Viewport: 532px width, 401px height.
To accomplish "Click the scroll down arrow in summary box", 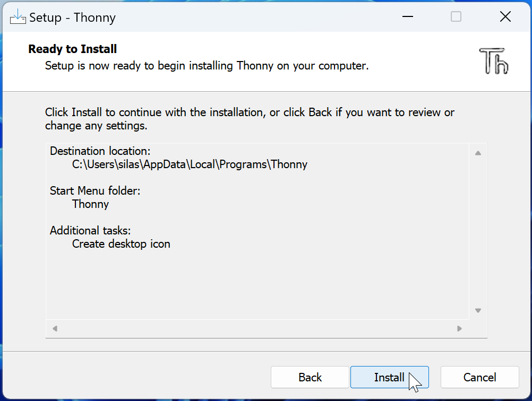I will 478,310.
